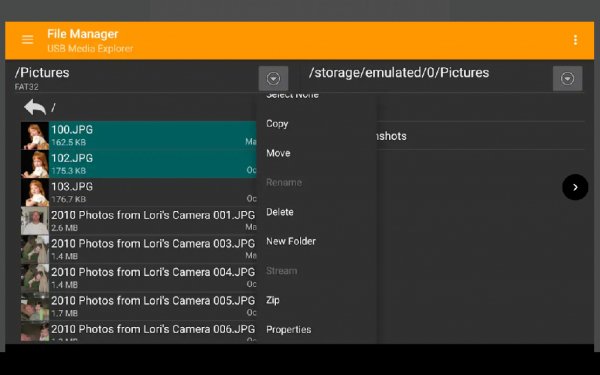Open the hamburger navigation menu
This screenshot has width=600, height=375.
(x=28, y=39)
